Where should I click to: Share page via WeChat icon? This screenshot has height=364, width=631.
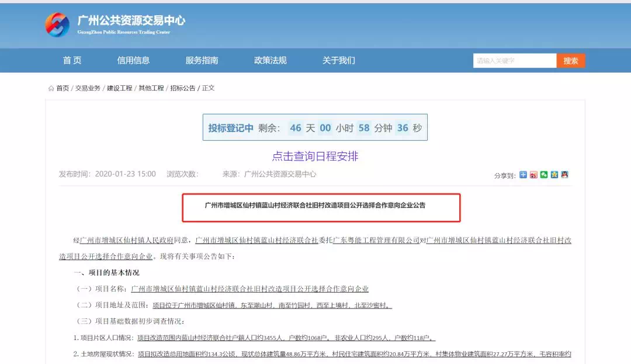tap(544, 175)
